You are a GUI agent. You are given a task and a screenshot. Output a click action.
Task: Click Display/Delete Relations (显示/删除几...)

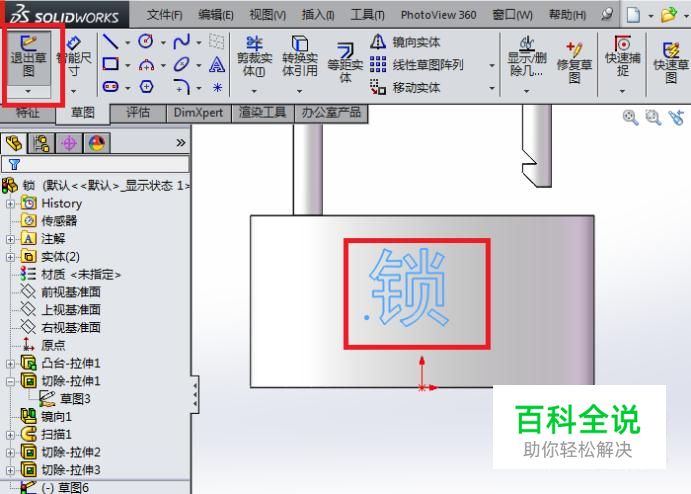(x=527, y=56)
